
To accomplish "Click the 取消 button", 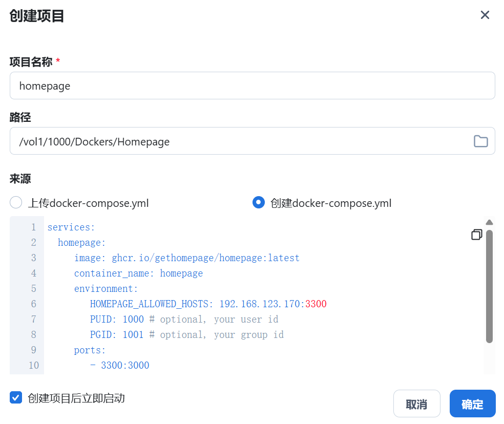I will click(416, 404).
